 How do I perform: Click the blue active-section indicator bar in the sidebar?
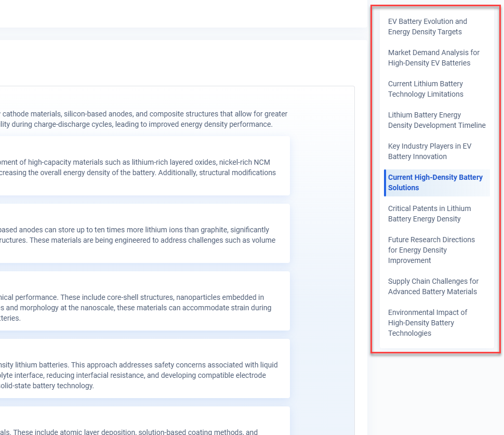(385, 182)
